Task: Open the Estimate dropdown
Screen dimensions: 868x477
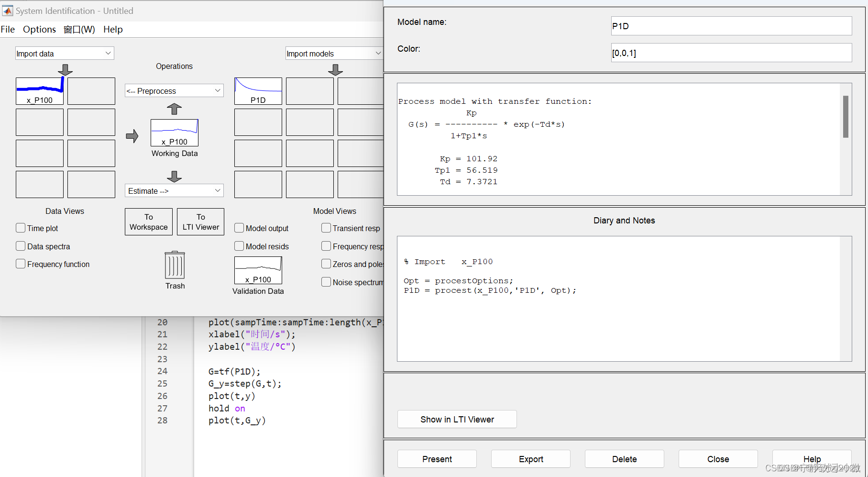Action: point(174,190)
